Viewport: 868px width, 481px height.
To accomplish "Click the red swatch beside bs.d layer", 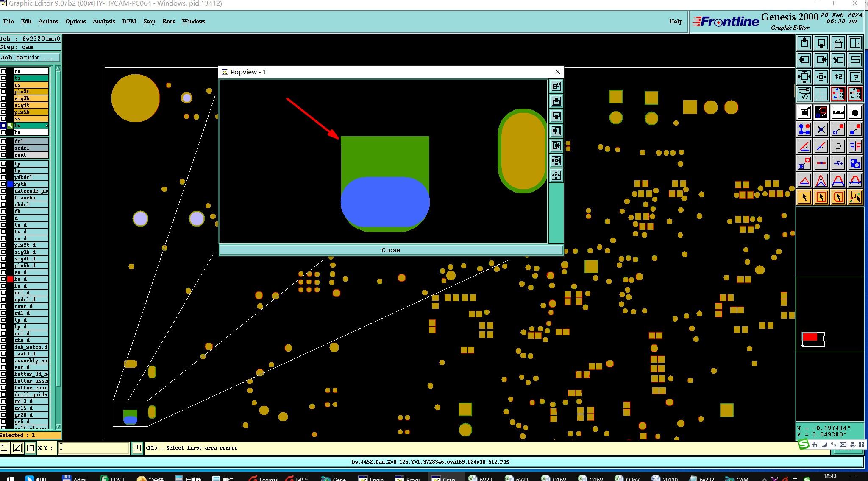I will 10,279.
